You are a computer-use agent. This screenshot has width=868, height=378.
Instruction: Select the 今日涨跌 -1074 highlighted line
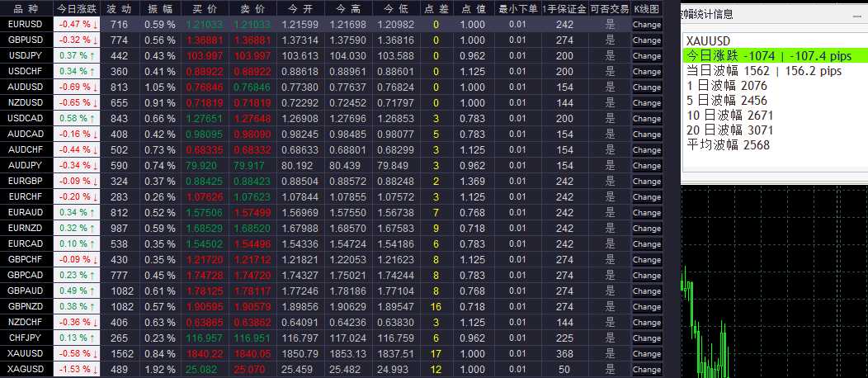pos(775,56)
